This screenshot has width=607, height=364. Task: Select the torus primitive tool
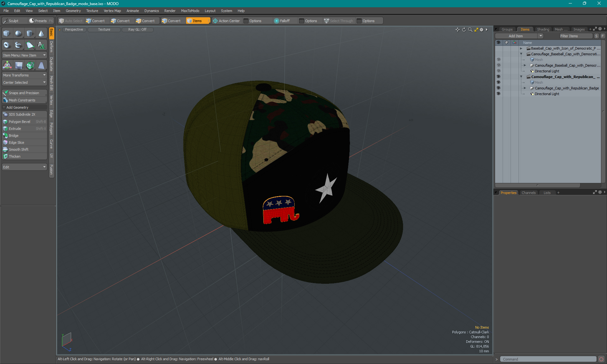7,45
